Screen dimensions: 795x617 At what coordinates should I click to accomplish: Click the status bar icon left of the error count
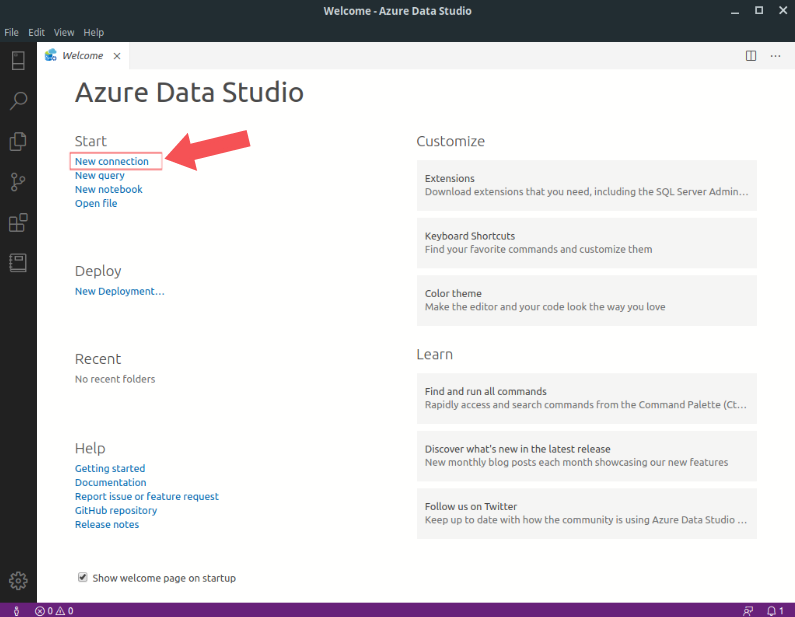pos(16,611)
